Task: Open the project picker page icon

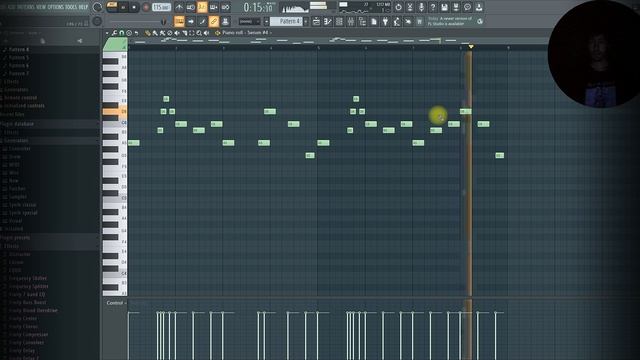Action: point(373,22)
